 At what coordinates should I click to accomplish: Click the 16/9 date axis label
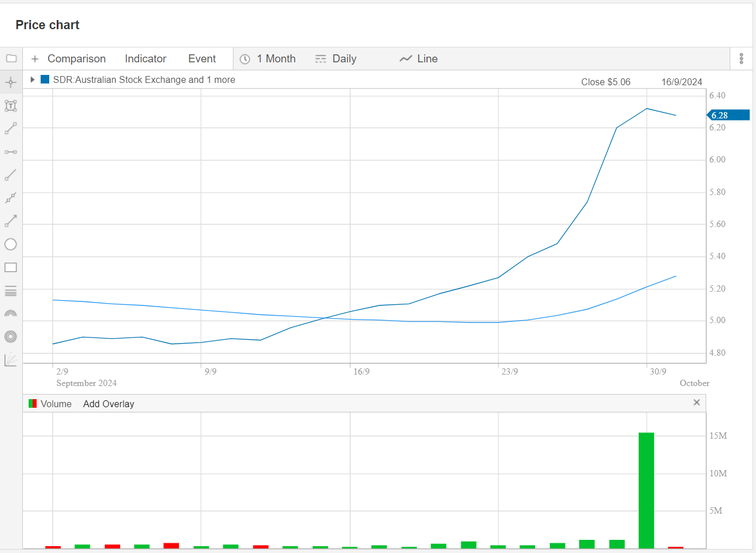(361, 372)
